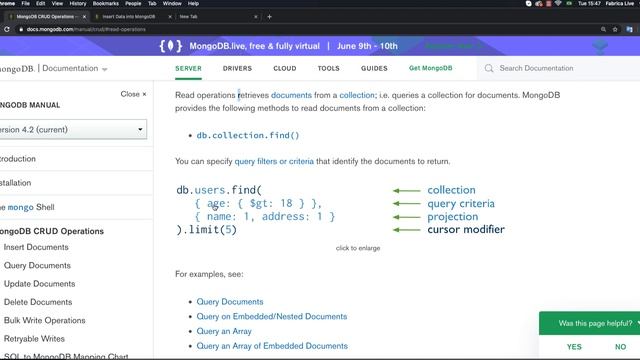Click the white shield icon in menu bar
This screenshot has width=640, height=360.
point(529,3)
